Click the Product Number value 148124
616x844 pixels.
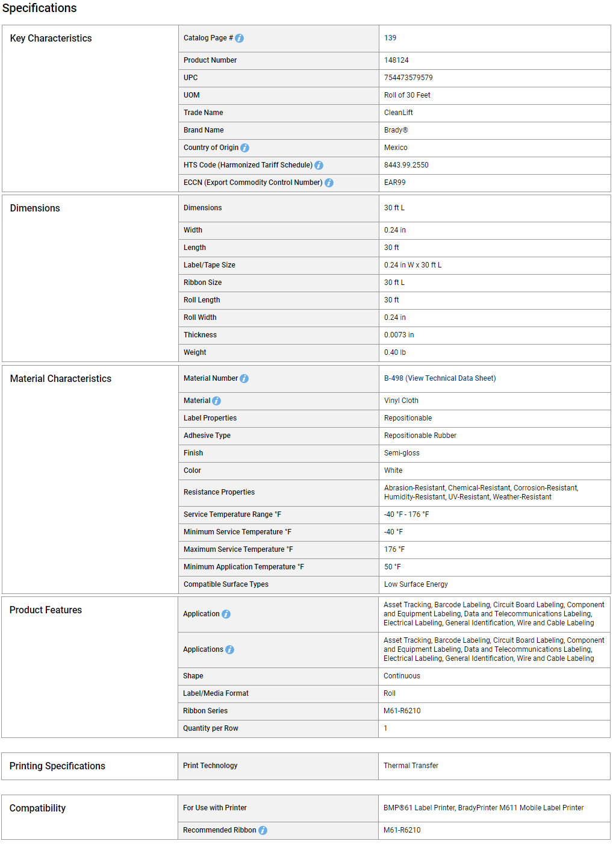coord(396,60)
